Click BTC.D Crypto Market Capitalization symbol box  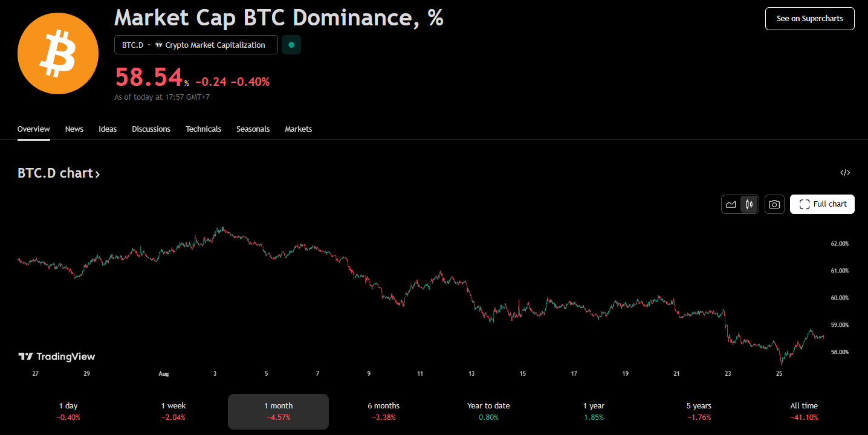(x=196, y=45)
